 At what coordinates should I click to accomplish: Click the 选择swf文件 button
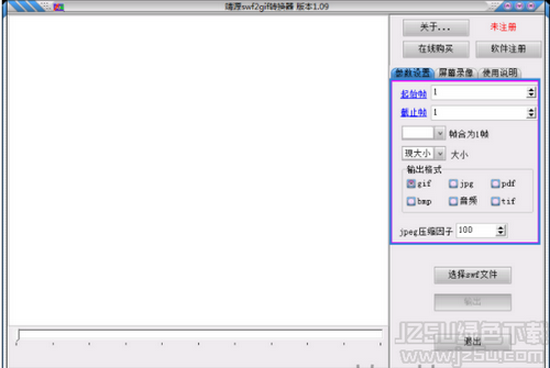point(472,275)
